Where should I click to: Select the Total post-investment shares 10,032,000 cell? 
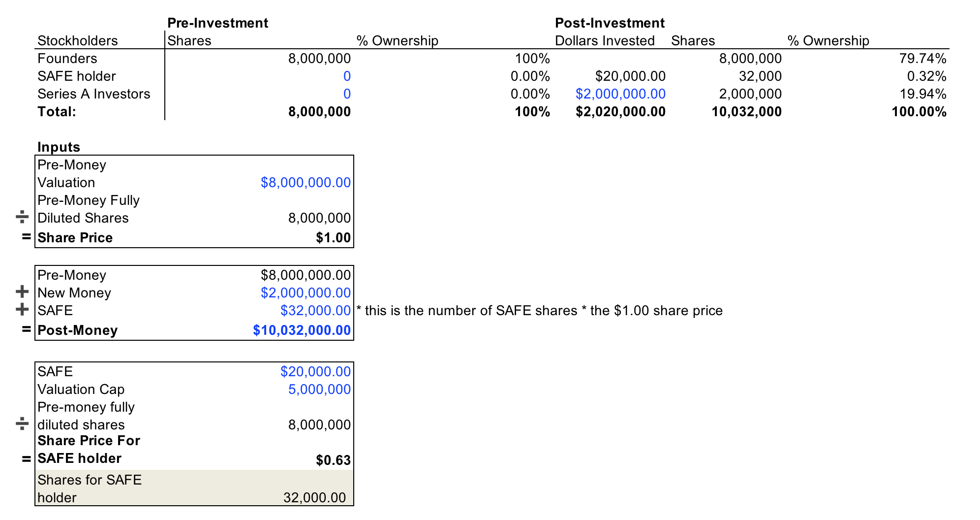coord(746,112)
